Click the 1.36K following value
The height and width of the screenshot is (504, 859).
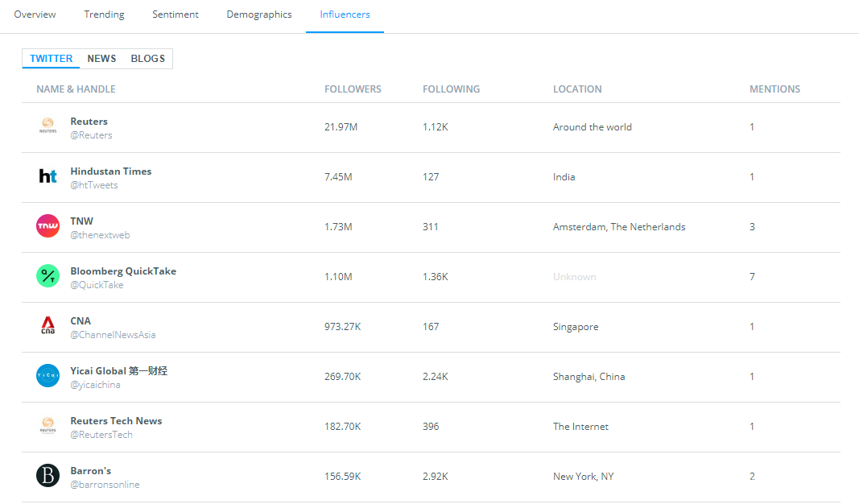coord(436,277)
